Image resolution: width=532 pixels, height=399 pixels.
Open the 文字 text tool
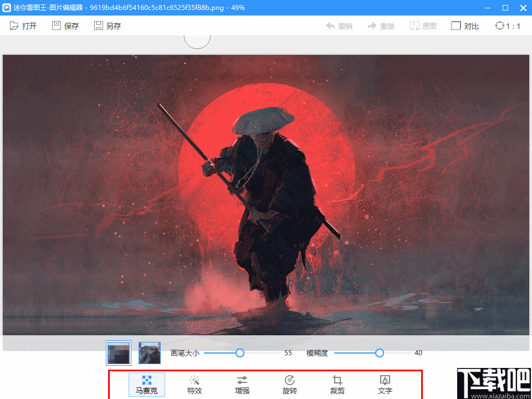click(x=385, y=385)
